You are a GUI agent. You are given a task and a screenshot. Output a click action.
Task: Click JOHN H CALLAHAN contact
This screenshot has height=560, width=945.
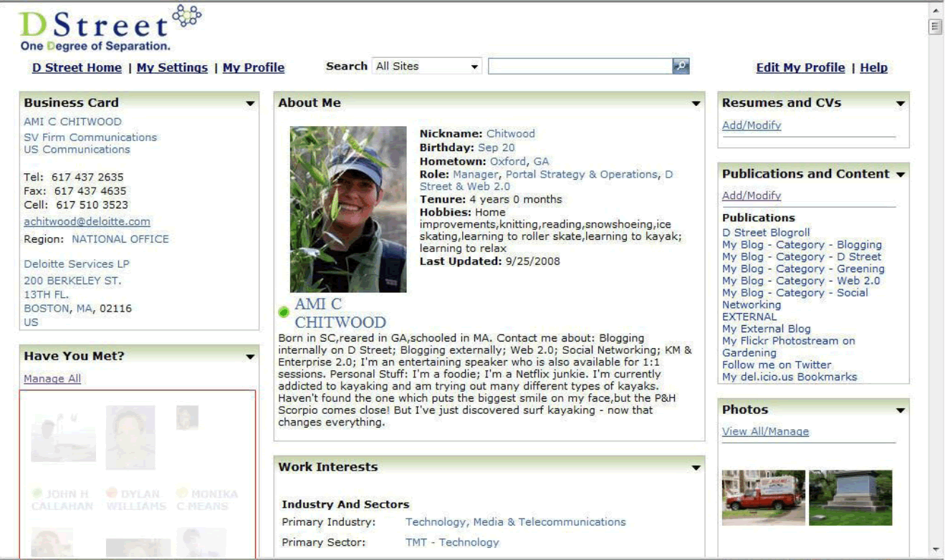pyautogui.click(x=62, y=500)
